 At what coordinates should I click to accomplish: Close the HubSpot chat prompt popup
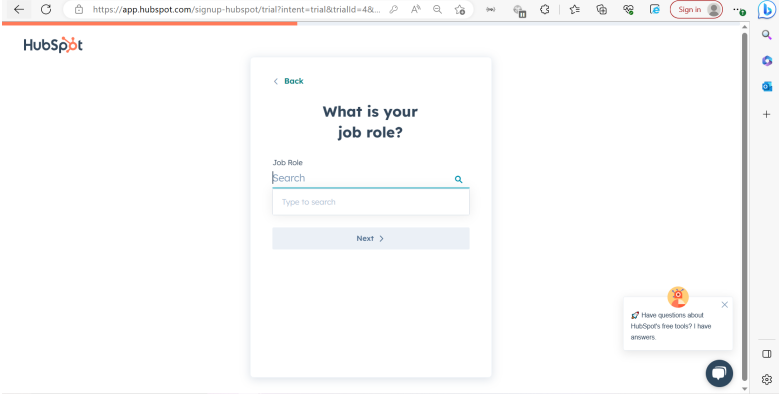click(724, 305)
